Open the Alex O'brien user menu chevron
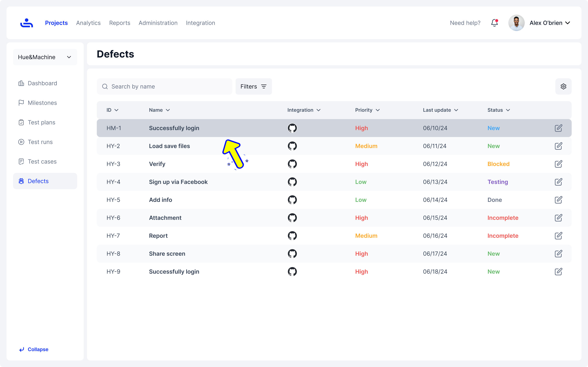This screenshot has height=367, width=588. (568, 23)
